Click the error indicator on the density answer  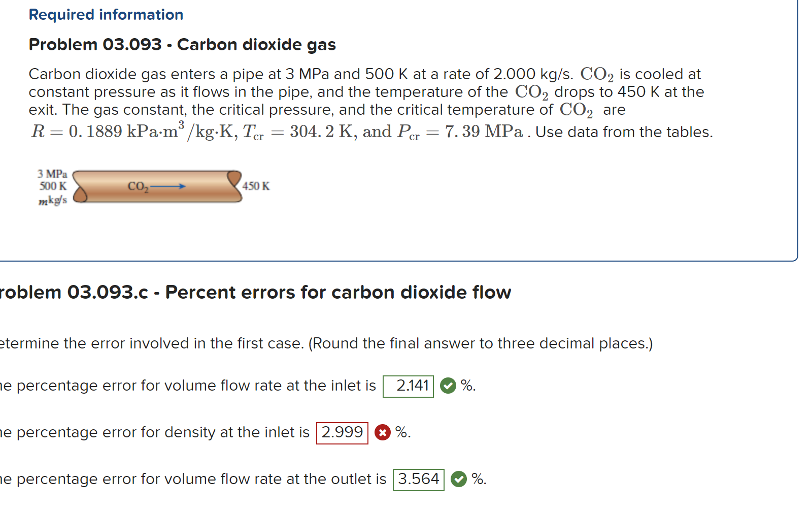click(x=382, y=433)
